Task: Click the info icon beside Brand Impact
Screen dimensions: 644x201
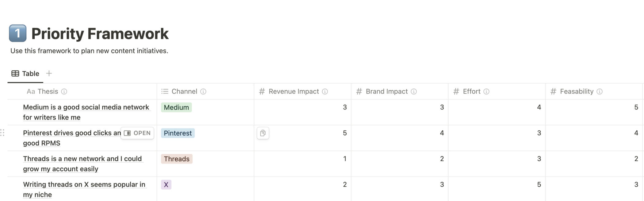Action: point(414,92)
